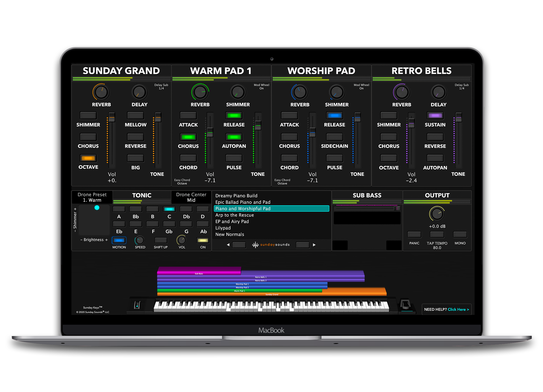Image resolution: width=543 pixels, height=392 pixels.
Task: Select Epic Ballad Piano and Pad preset
Action: click(x=271, y=202)
